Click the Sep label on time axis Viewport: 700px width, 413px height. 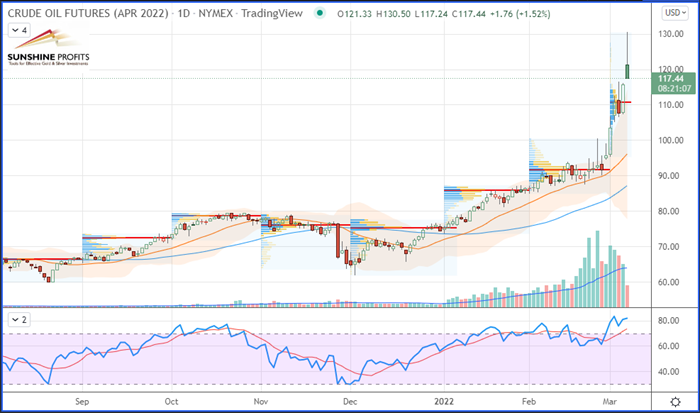tap(82, 401)
